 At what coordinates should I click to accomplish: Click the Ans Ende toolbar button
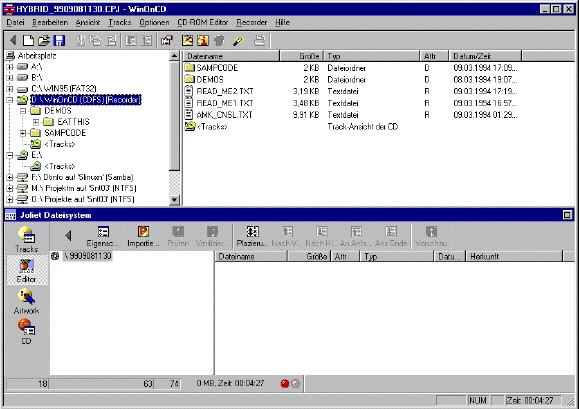tap(391, 236)
